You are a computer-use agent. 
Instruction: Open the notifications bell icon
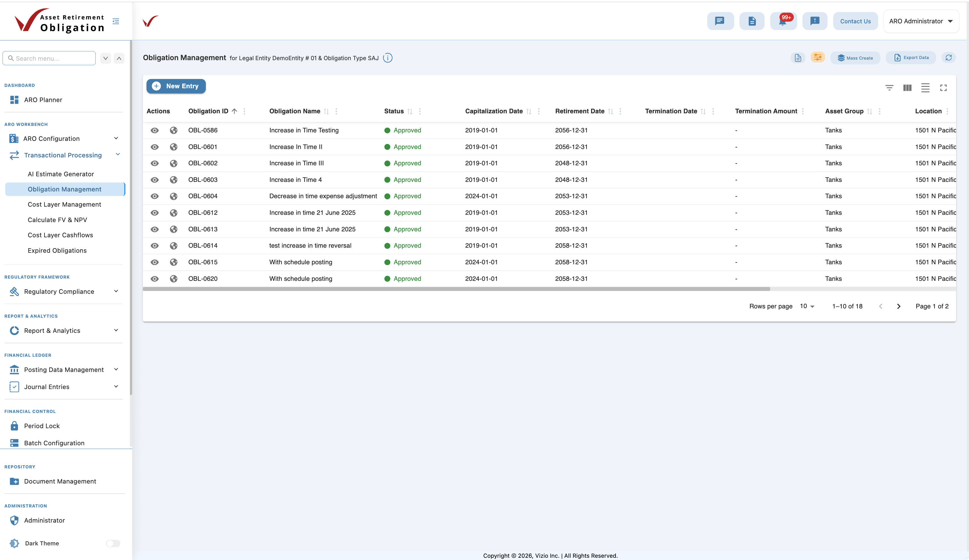[x=783, y=21]
